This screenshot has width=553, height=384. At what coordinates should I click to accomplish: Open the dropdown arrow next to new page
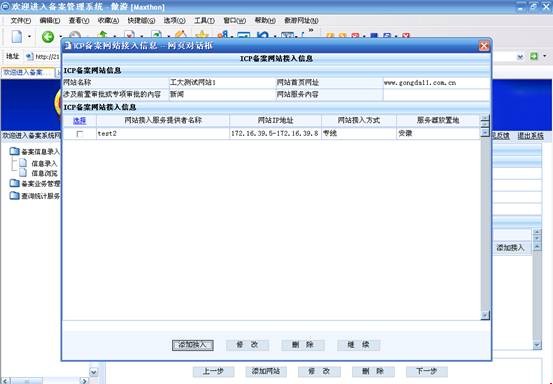[x=29, y=37]
